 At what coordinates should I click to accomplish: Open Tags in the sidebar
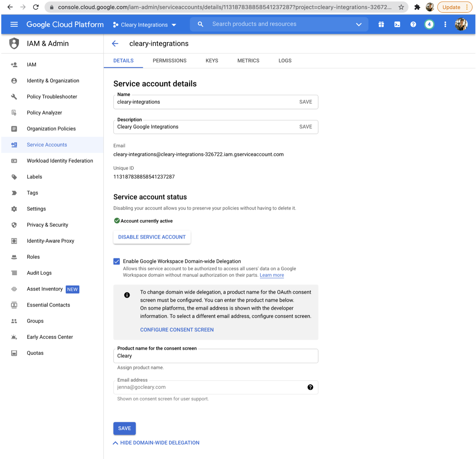[x=52, y=193]
